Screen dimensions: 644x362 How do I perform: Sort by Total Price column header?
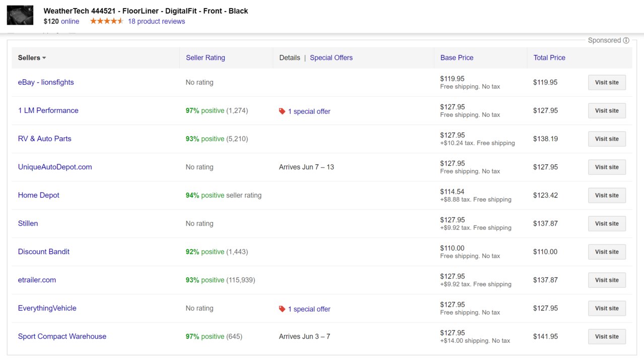pos(549,57)
